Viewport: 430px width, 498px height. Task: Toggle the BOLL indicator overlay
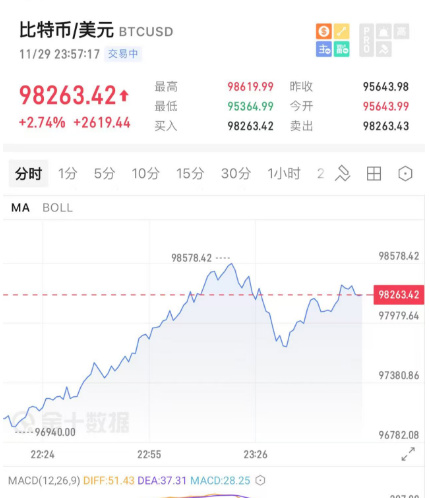coord(57,208)
